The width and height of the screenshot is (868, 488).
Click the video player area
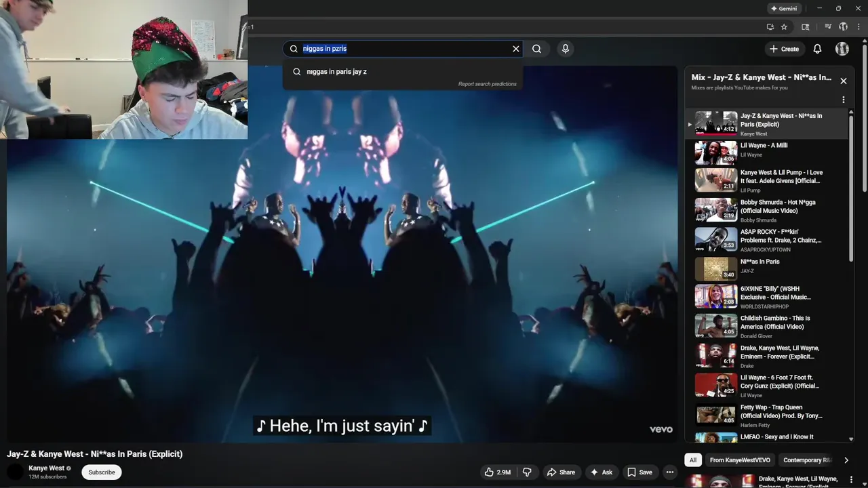click(x=342, y=254)
